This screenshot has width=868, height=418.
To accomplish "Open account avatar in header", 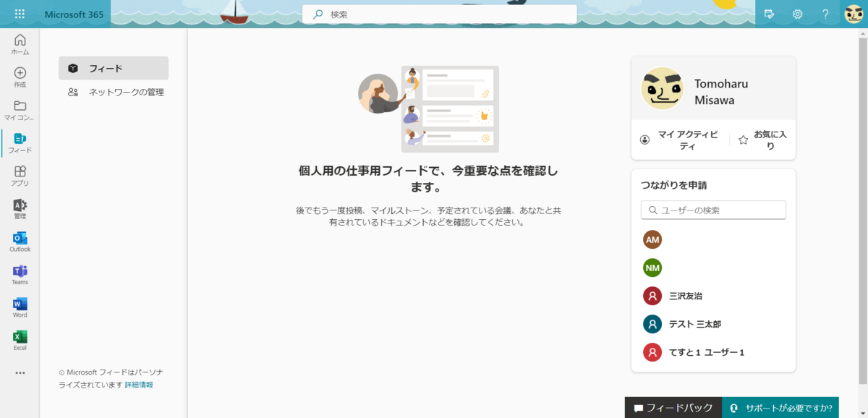I will [x=854, y=14].
